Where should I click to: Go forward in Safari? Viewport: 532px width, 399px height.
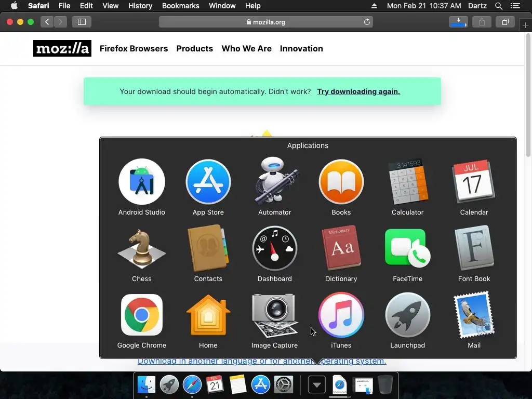[x=60, y=22]
